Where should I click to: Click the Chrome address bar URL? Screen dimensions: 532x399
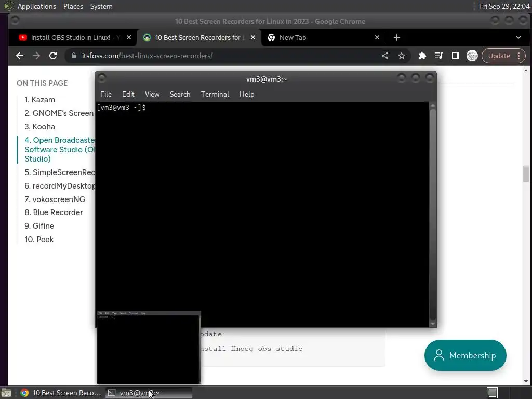147,56
